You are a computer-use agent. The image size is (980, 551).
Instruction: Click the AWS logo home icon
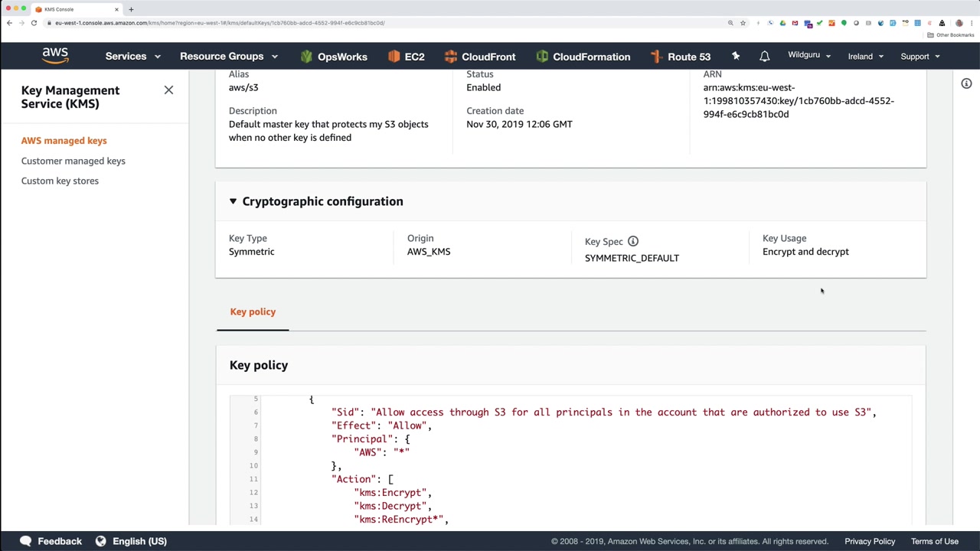(55, 56)
